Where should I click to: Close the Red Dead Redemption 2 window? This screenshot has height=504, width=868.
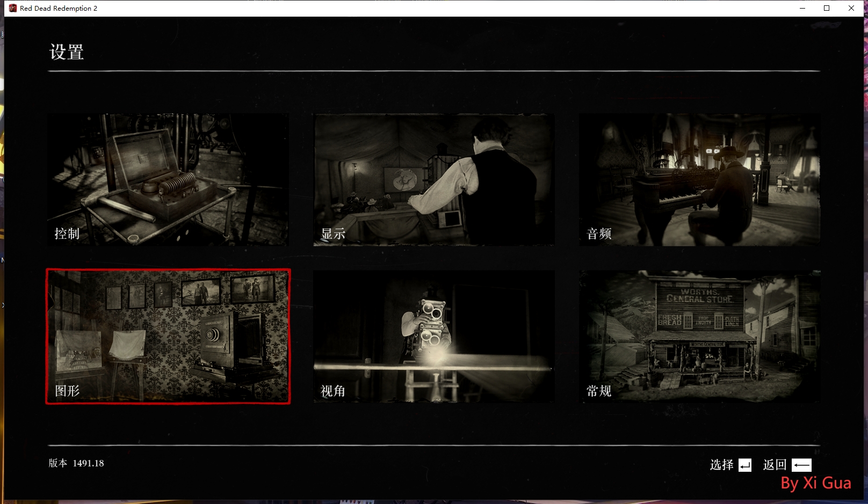point(851,8)
